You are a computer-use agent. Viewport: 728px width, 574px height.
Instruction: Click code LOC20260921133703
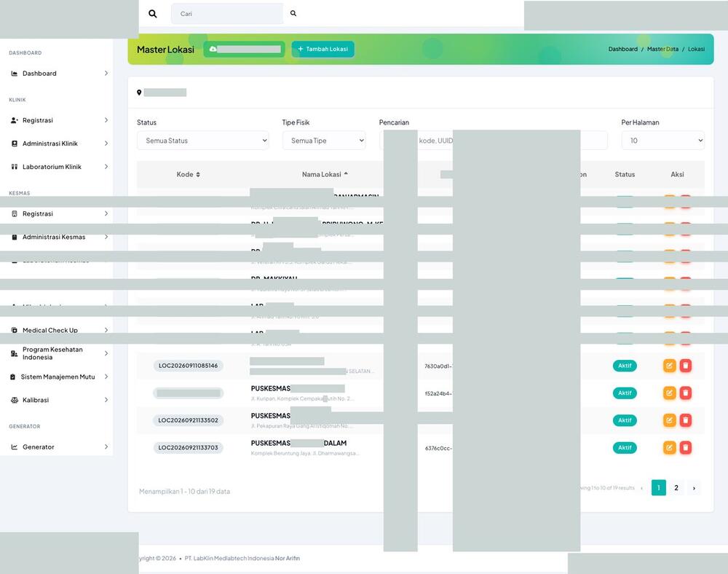(x=188, y=448)
